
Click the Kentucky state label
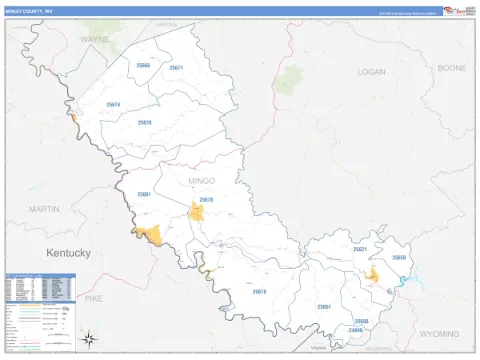click(x=68, y=253)
